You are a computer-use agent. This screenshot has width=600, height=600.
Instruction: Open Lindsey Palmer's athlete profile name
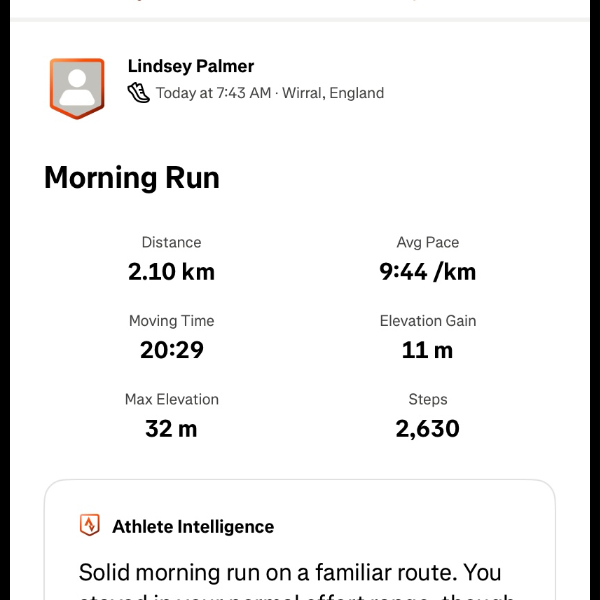pos(191,66)
